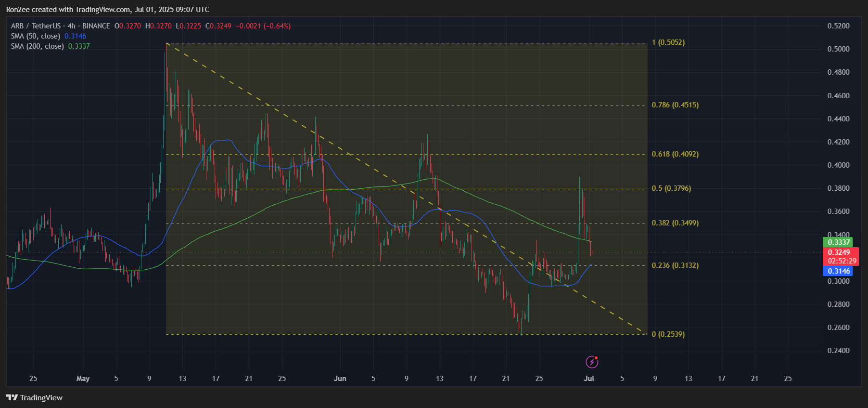Click the SMA (50, close) indicator legend
This screenshot has height=408, width=868.
(36, 36)
